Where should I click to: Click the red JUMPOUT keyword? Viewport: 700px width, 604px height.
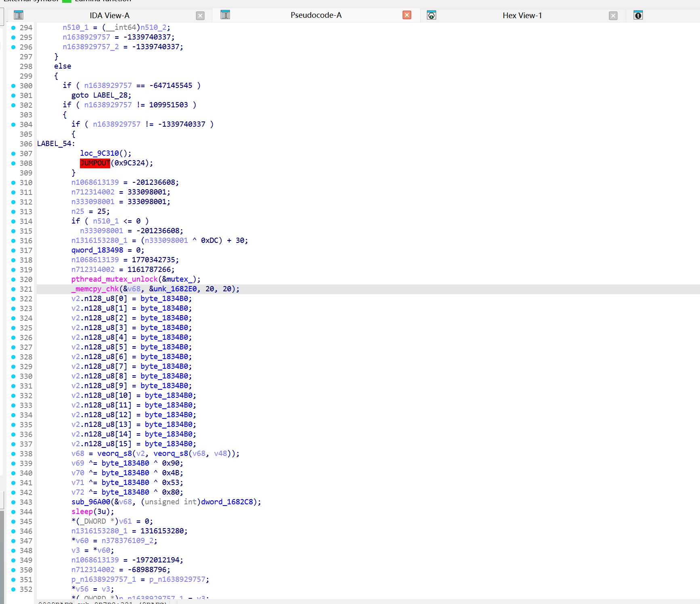(x=95, y=163)
